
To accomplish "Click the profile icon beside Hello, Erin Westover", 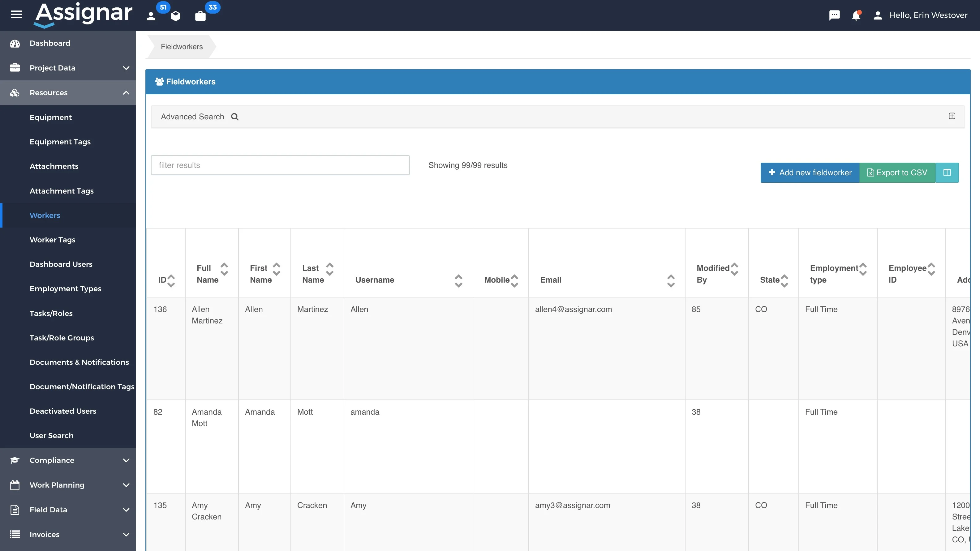I will pyautogui.click(x=878, y=15).
